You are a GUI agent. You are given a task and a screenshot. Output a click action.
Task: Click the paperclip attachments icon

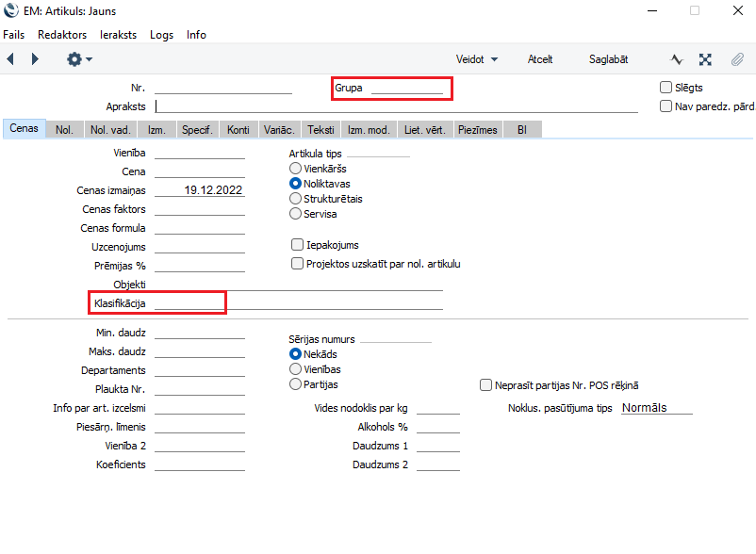coord(737,59)
